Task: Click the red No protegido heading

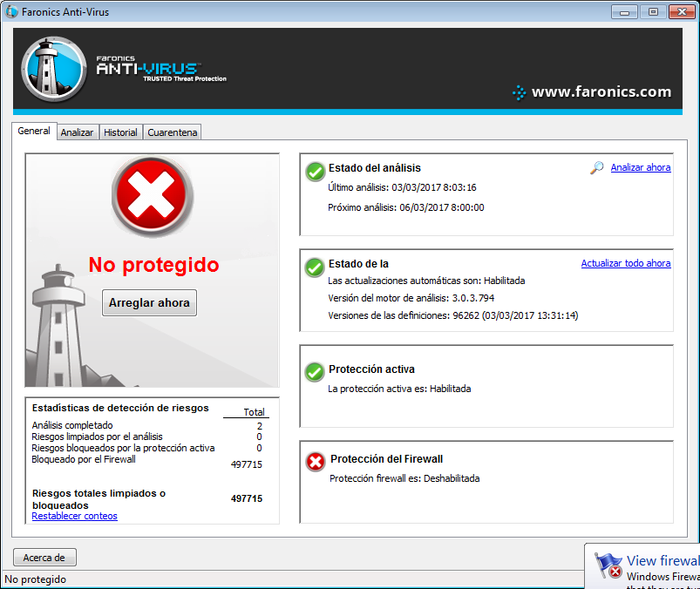Action: (x=153, y=265)
